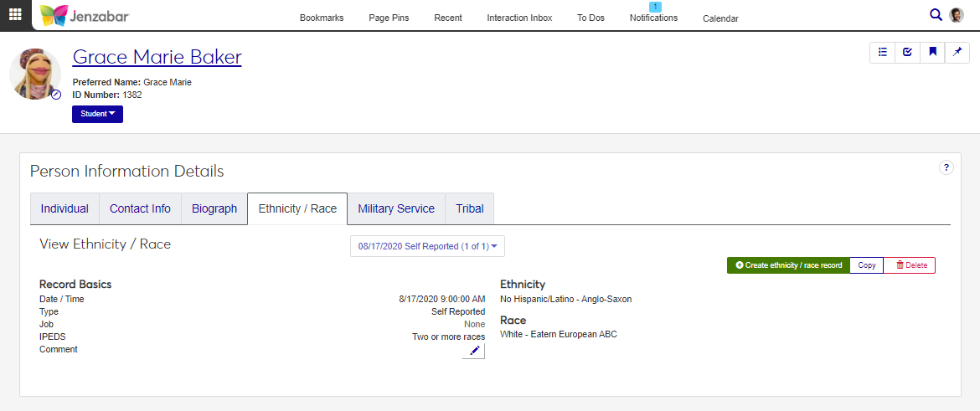Click the 'None' Job value
This screenshot has width=980, height=411.
coord(474,324)
